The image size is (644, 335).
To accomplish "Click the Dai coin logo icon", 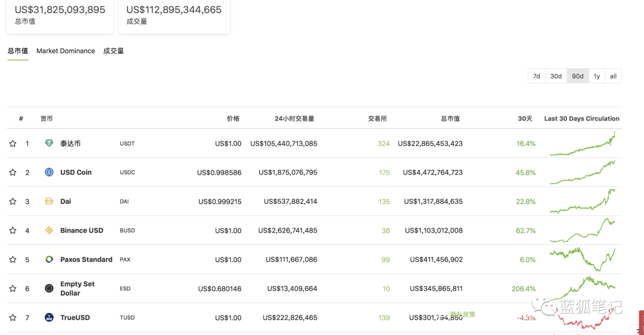I will pos(49,201).
